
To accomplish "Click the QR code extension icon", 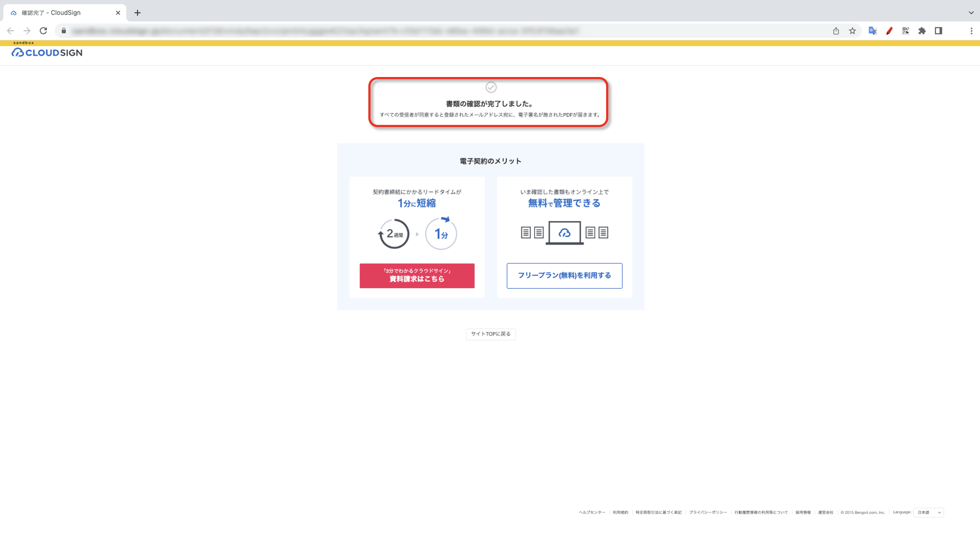I will coord(906,31).
